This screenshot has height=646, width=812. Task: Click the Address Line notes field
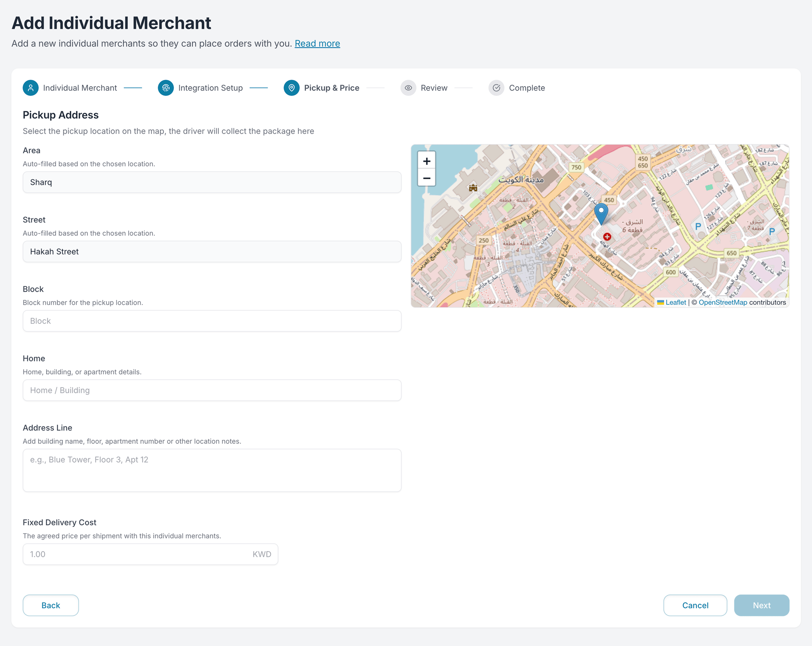pyautogui.click(x=212, y=470)
